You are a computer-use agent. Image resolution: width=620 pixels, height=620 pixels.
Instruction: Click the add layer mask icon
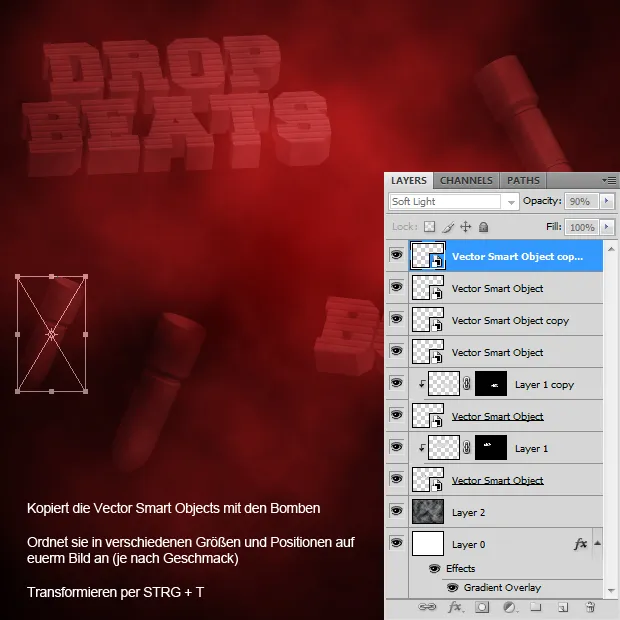[481, 607]
